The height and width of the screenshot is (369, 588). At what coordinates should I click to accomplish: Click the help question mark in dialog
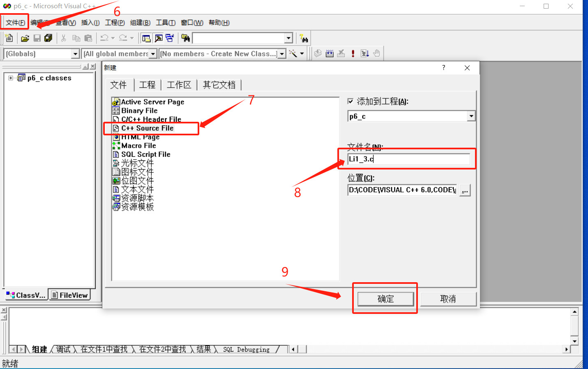pos(443,68)
